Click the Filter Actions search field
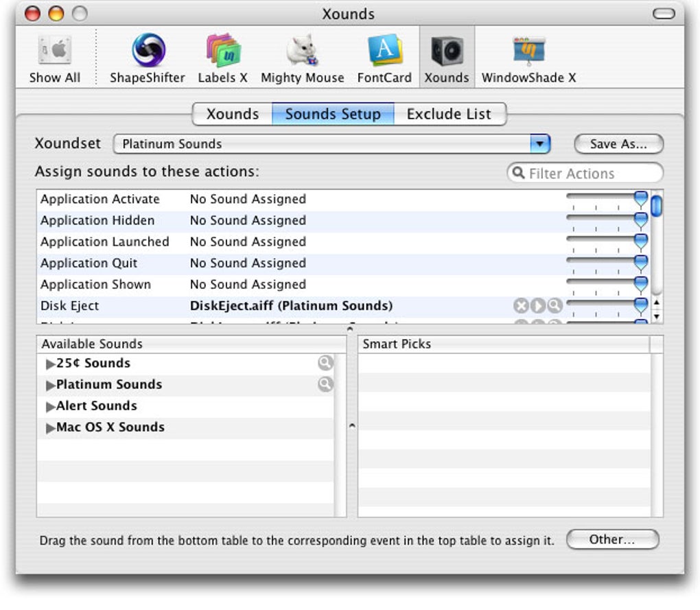This screenshot has width=700, height=610. [x=585, y=173]
